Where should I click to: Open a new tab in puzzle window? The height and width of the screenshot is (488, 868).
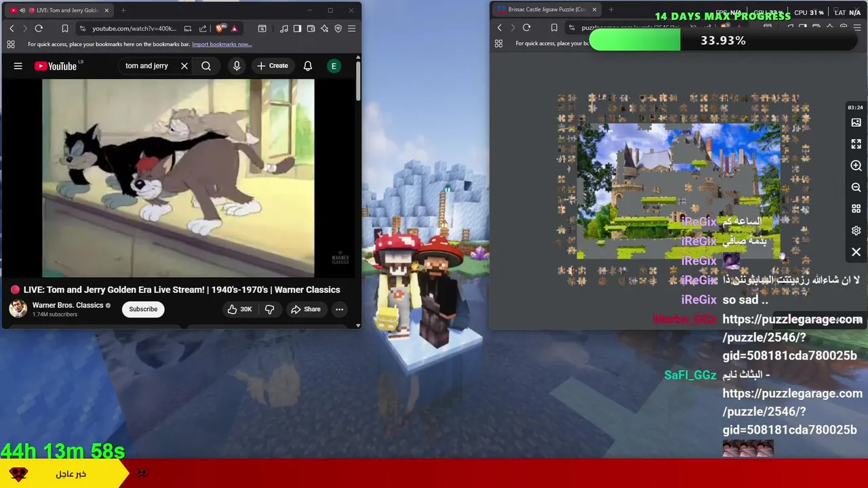point(611,9)
